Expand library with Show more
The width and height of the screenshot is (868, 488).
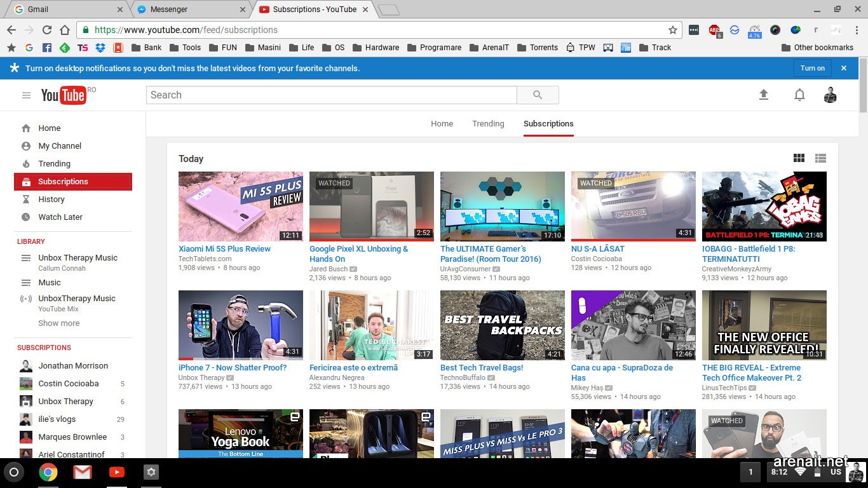tap(59, 323)
